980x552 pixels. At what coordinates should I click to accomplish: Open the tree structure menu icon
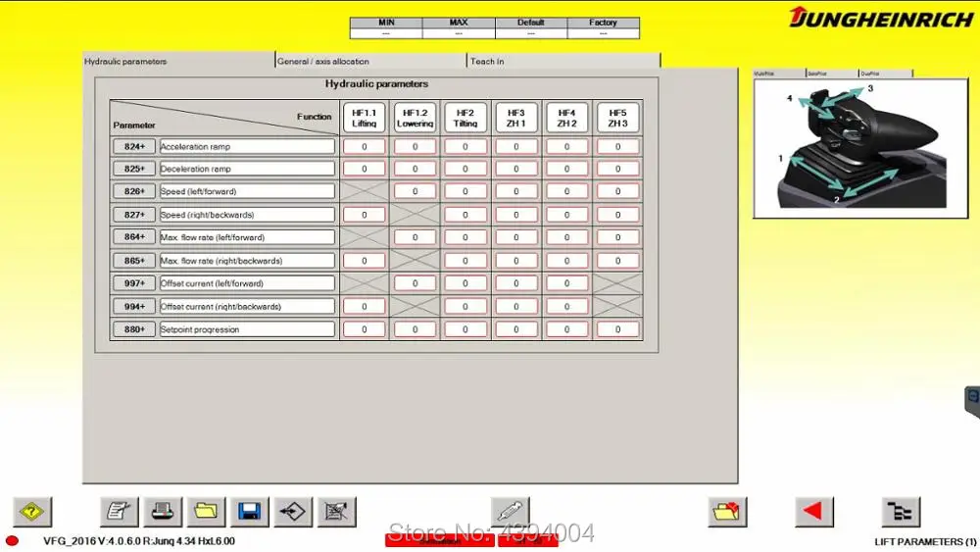pyautogui.click(x=901, y=512)
